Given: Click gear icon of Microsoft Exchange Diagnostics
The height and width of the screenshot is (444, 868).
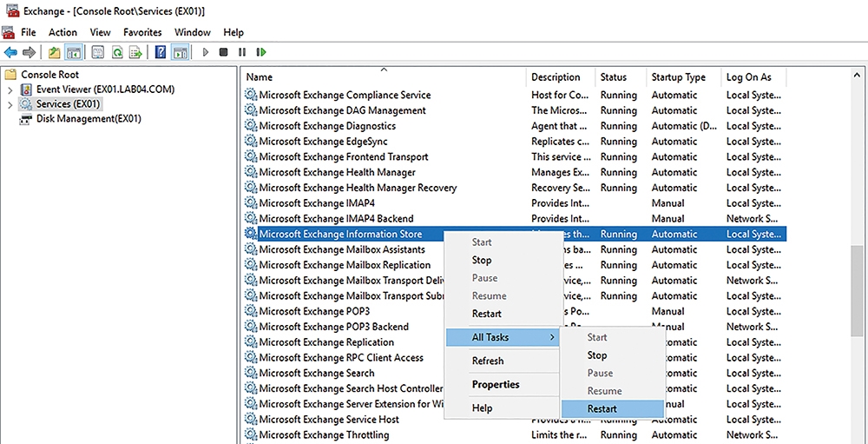Looking at the screenshot, I should pyautogui.click(x=251, y=126).
